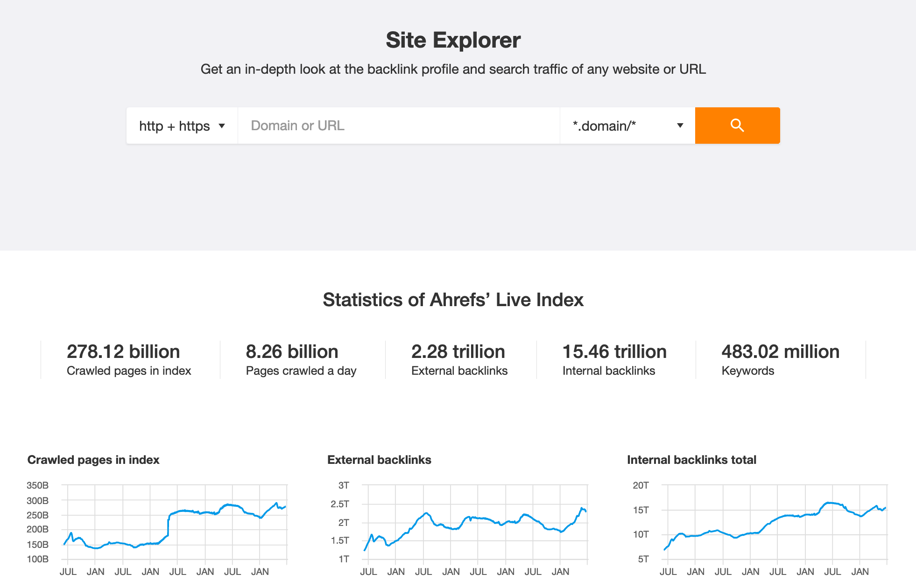Click the External backlinks chart title
Screen dimensions: 916x588
click(379, 460)
